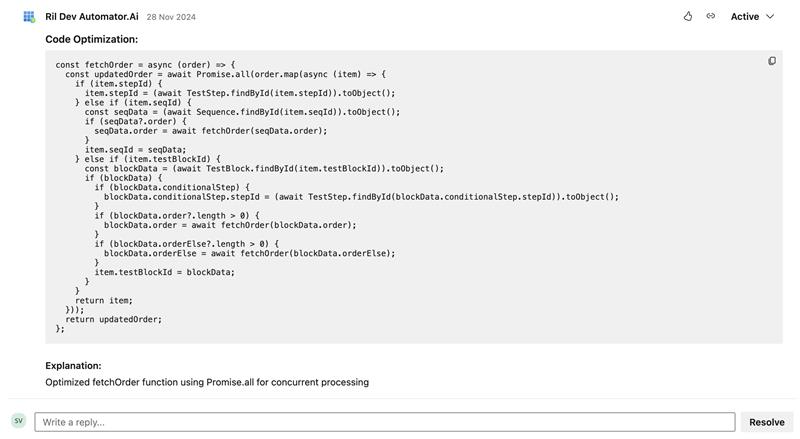Screen dimensions: 800x439
Task: Click the const fetchOrder async code line
Action: [145, 65]
